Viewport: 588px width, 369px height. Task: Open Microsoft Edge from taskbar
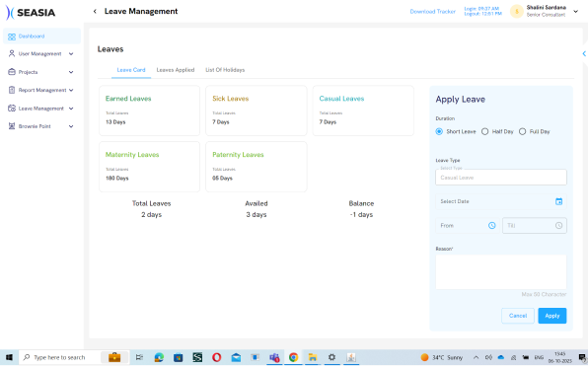coord(159,357)
